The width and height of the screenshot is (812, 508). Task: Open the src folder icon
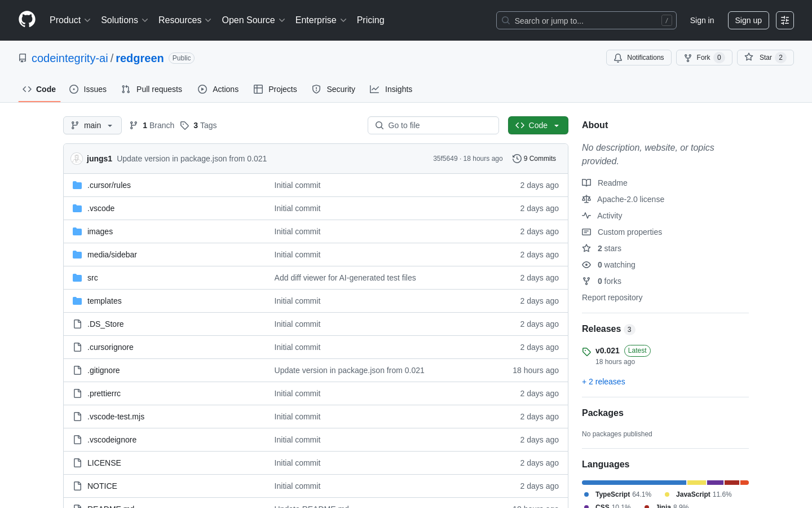[77, 278]
